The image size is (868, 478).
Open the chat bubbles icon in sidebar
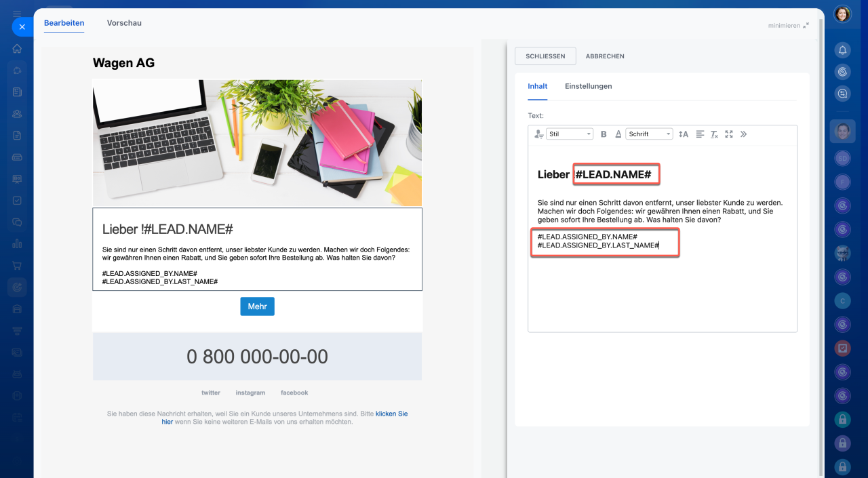[17, 222]
